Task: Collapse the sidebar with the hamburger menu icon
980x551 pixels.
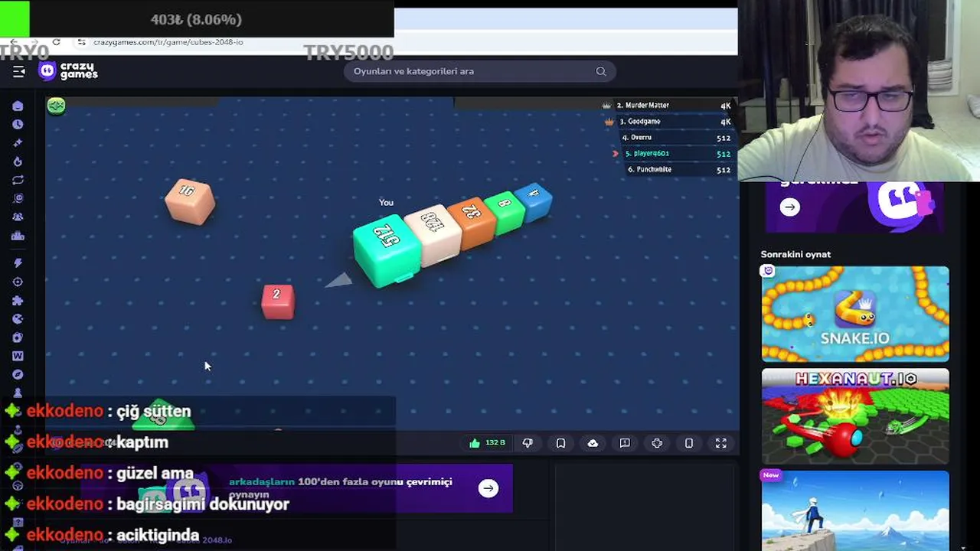Action: 19,71
